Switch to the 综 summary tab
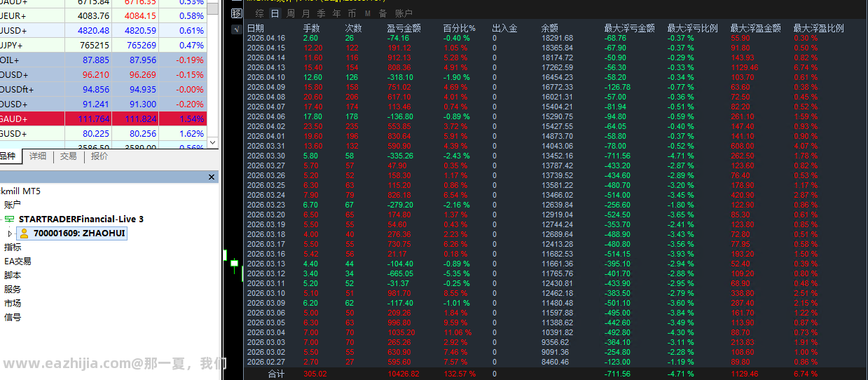The image size is (868, 380). [260, 13]
